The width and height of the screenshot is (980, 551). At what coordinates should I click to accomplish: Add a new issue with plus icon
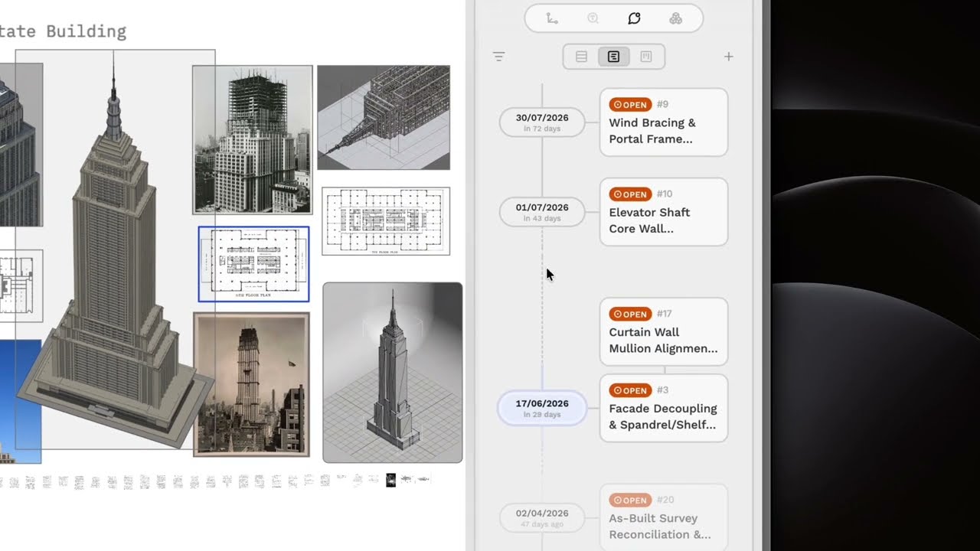click(728, 57)
